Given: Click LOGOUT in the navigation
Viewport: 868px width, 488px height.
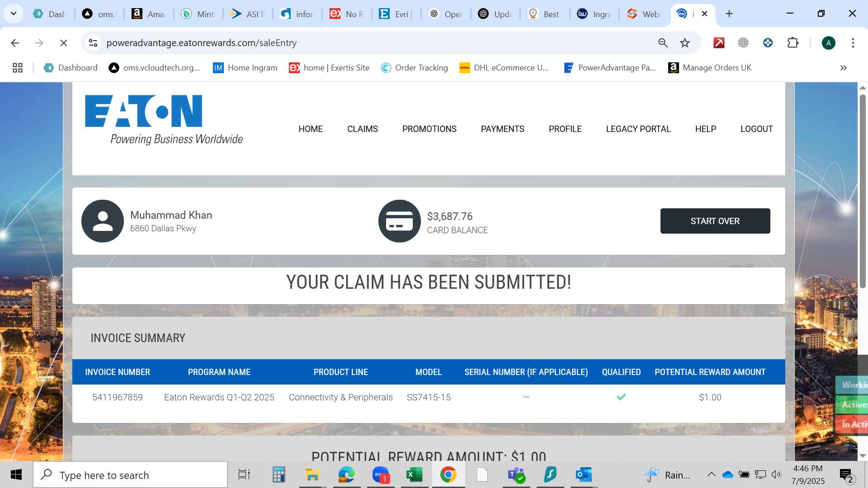Looking at the screenshot, I should pyautogui.click(x=757, y=129).
